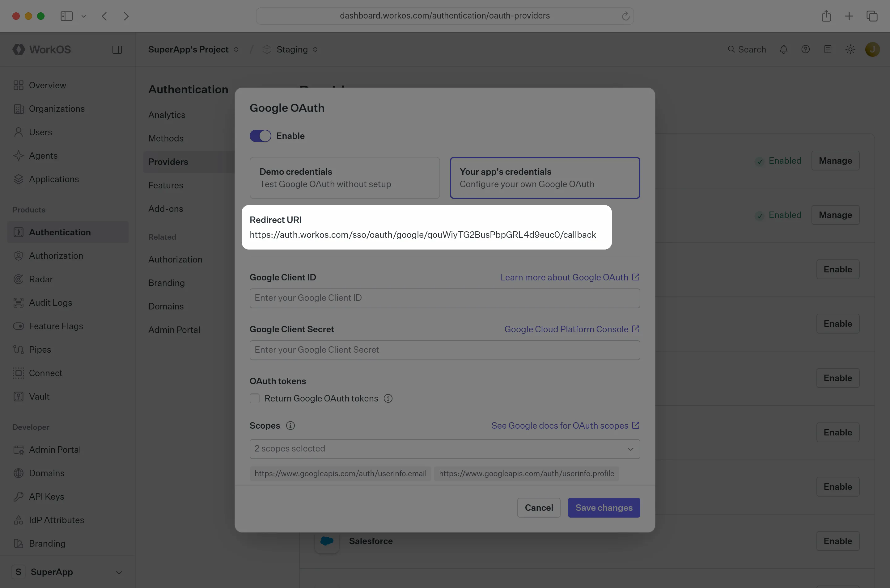Click the Agents sparkle icon
890x588 pixels.
(18, 156)
